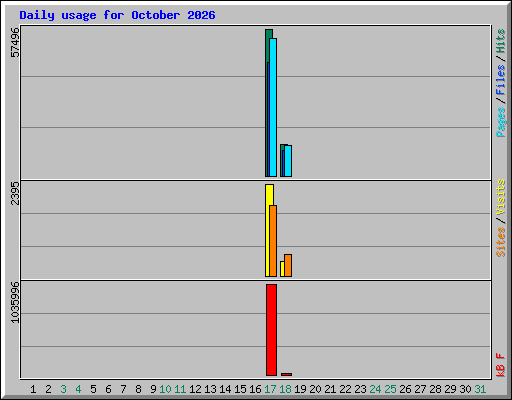Click day label 12 on the axis

click(195, 389)
